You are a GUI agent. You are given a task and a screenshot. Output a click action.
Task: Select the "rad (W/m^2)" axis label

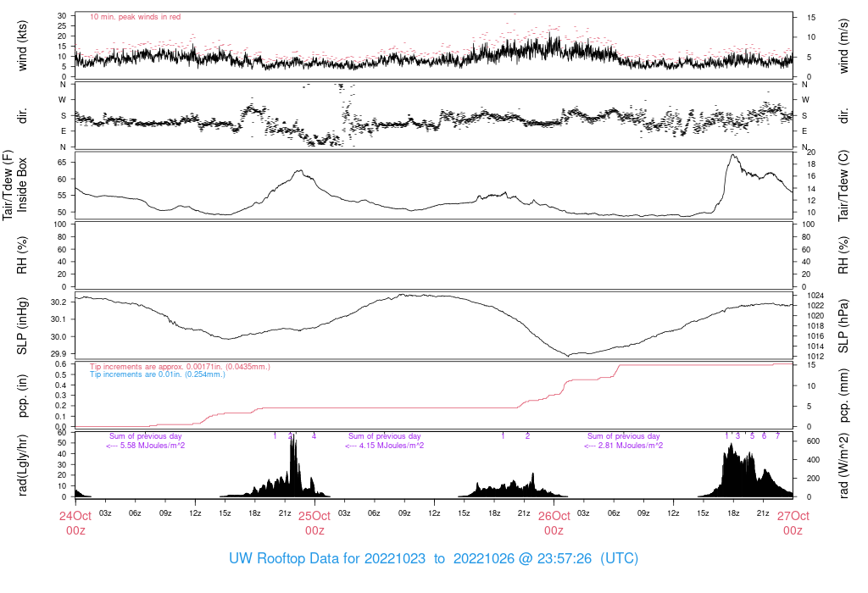(843, 466)
